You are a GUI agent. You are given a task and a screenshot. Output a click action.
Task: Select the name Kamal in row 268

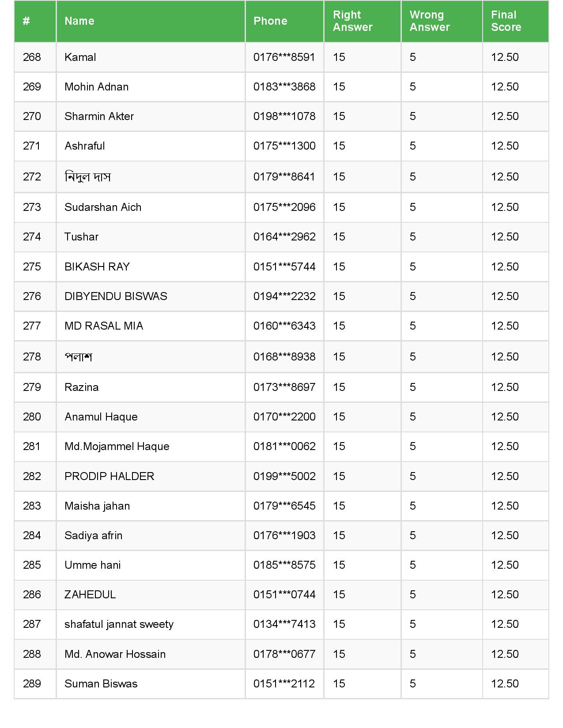click(x=80, y=57)
